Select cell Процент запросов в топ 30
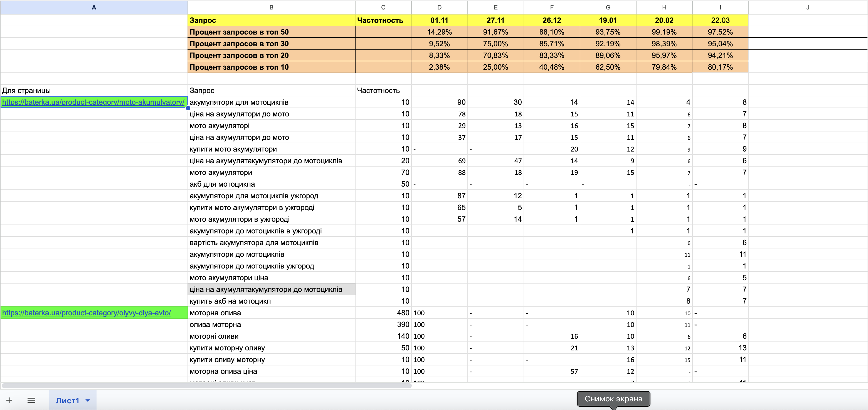 point(271,43)
